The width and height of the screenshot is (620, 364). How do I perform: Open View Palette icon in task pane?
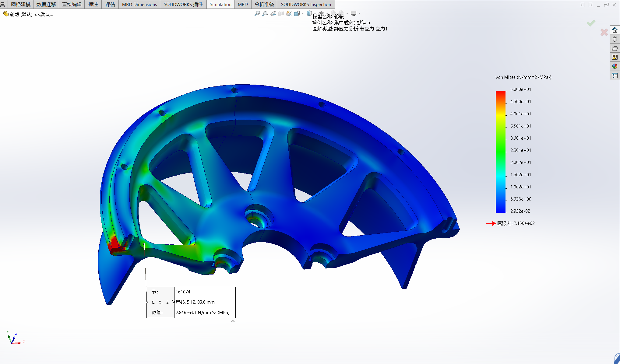click(615, 57)
